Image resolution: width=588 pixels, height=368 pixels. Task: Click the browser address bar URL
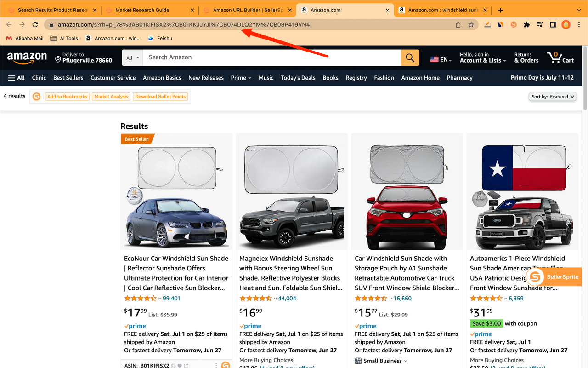[184, 24]
